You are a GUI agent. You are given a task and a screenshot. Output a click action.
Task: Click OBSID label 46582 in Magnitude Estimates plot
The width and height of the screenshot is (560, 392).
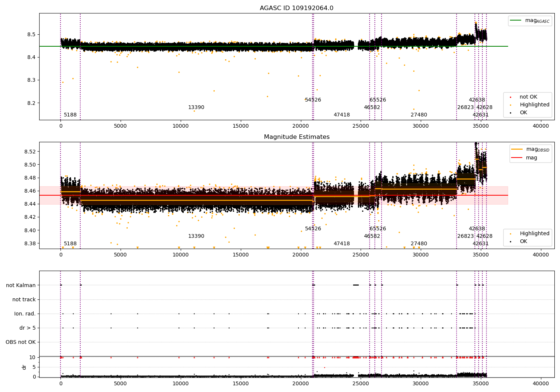coord(372,236)
